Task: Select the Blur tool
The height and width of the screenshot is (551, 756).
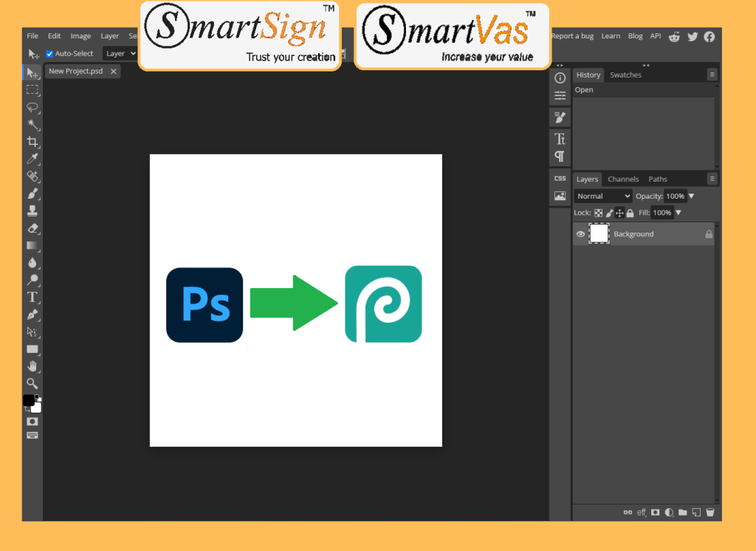Action: point(32,263)
